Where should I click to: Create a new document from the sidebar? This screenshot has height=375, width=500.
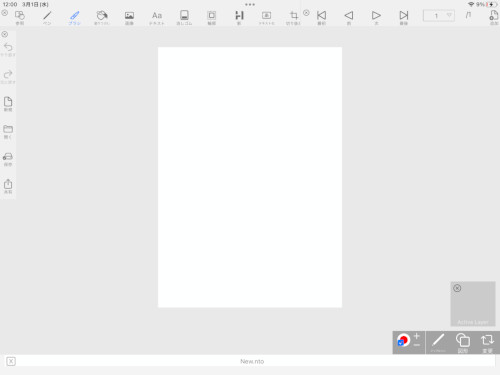[x=8, y=104]
